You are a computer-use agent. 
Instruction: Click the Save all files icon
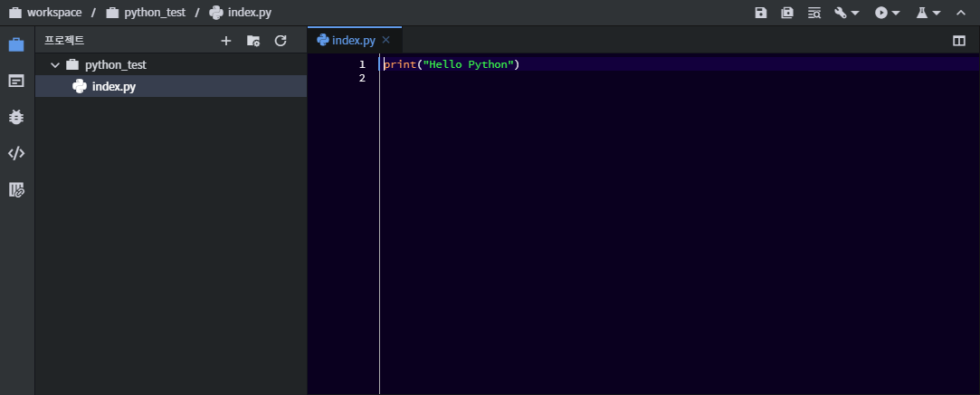(787, 13)
